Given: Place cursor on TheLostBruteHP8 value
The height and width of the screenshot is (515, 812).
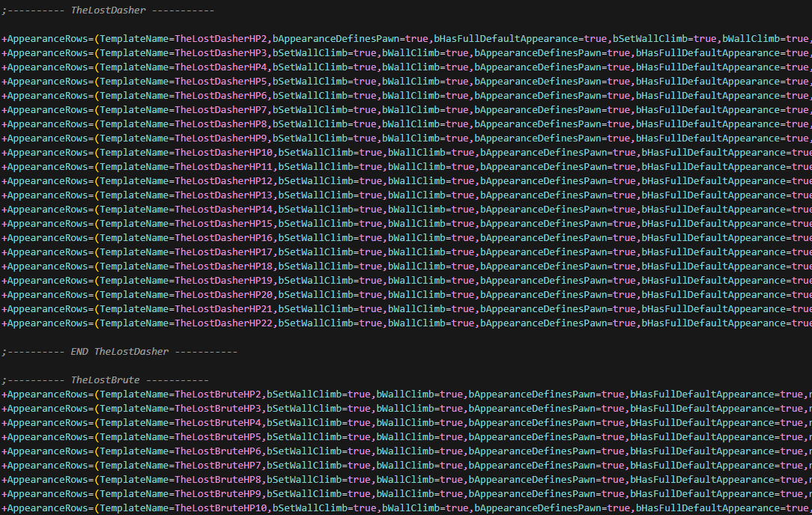Looking at the screenshot, I should click(x=218, y=480).
